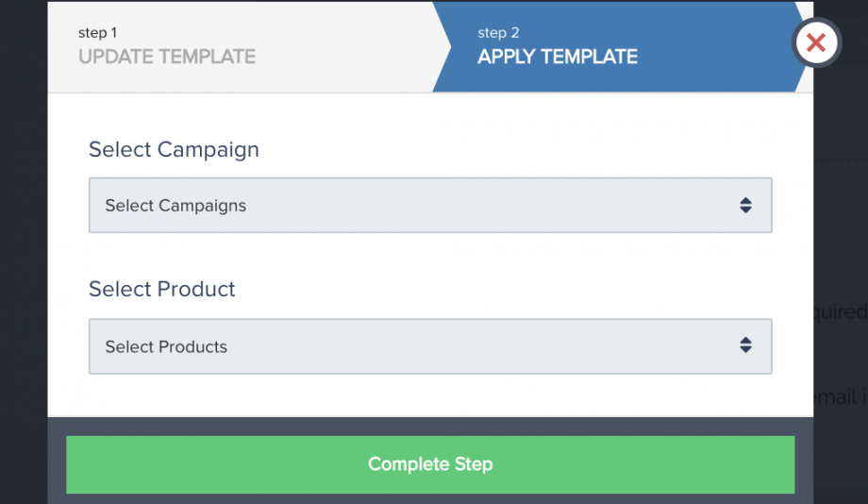
Task: Close the dialog with the red X icon
Action: click(x=816, y=42)
